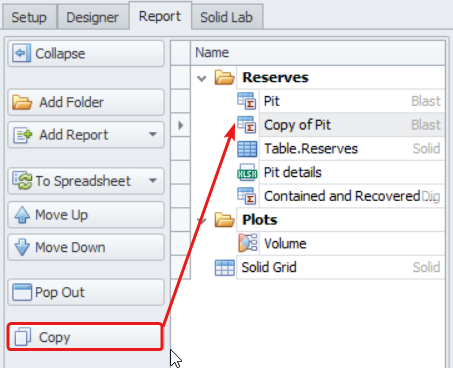Viewport: 453px width, 368px height.
Task: Open the To Spreadsheet dropdown arrow
Action: coord(153,180)
